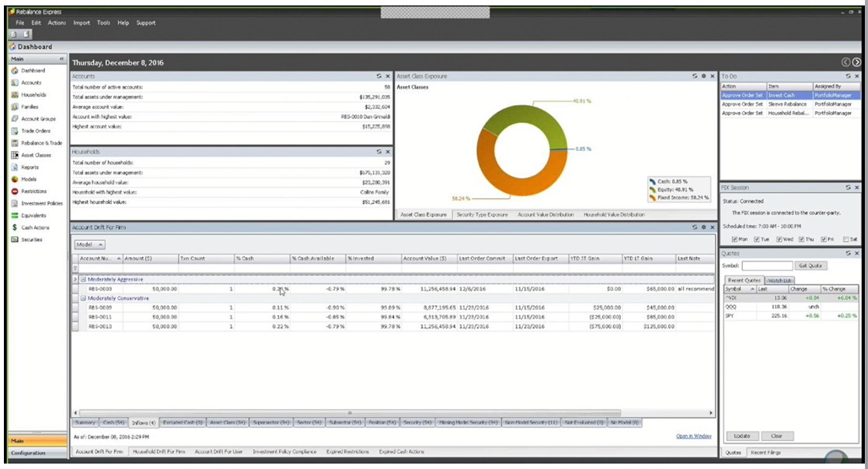Switch to Recent Filings tab
This screenshot has width=868, height=469.
coord(765,453)
